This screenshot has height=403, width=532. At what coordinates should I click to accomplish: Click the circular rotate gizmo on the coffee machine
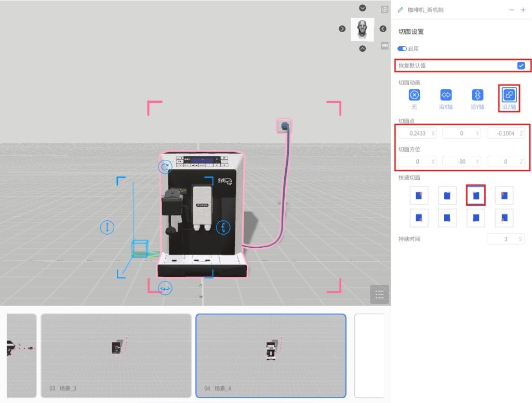tap(165, 167)
